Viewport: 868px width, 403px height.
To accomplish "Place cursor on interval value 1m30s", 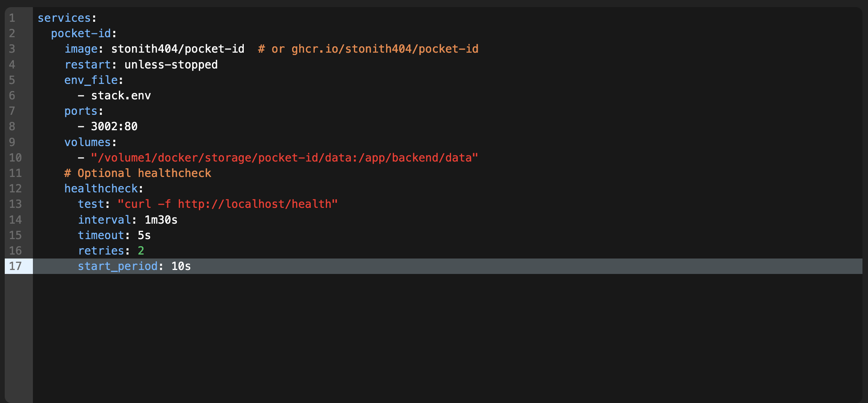I will [x=161, y=220].
